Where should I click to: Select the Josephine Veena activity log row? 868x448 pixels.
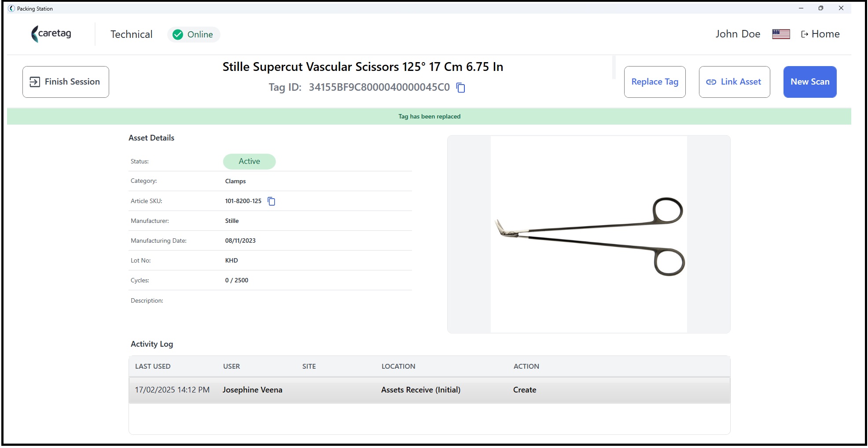click(x=429, y=390)
